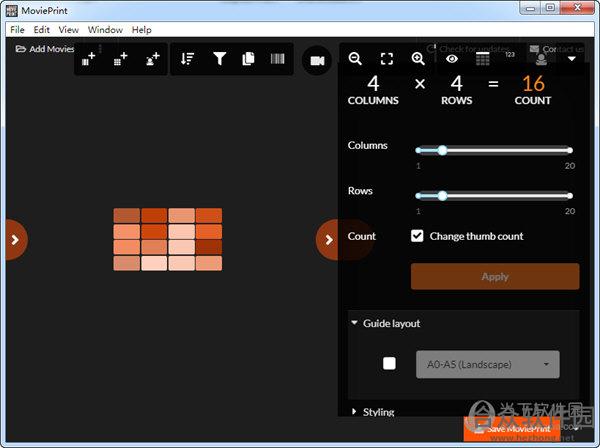
Task: Zoom out with the minus magnifier
Action: click(355, 59)
